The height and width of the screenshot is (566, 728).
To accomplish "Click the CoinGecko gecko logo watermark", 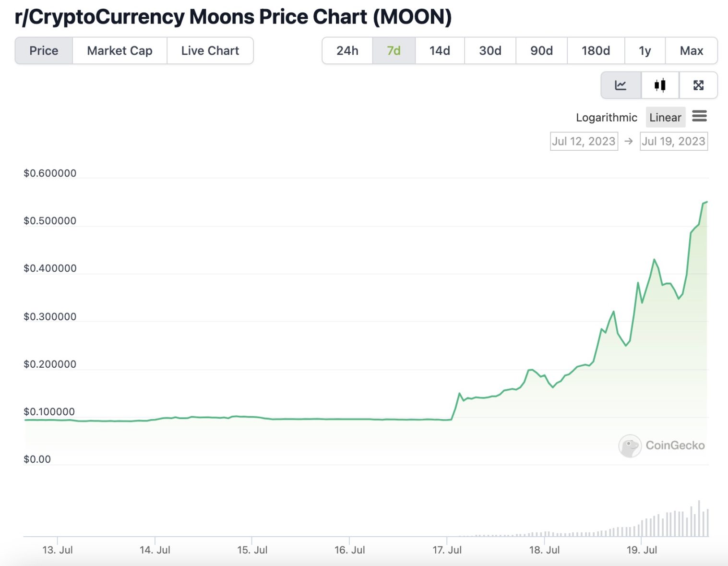I will pos(630,446).
